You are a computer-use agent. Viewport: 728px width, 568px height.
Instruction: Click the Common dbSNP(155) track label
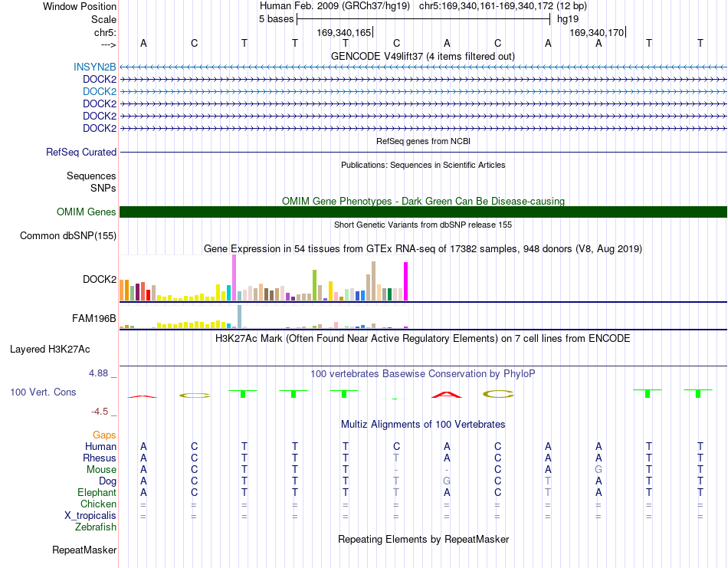point(68,235)
